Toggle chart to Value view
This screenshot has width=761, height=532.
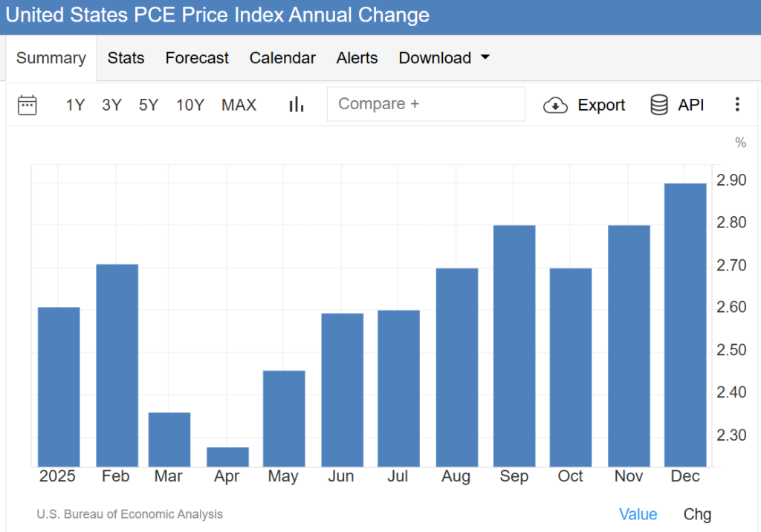(638, 514)
